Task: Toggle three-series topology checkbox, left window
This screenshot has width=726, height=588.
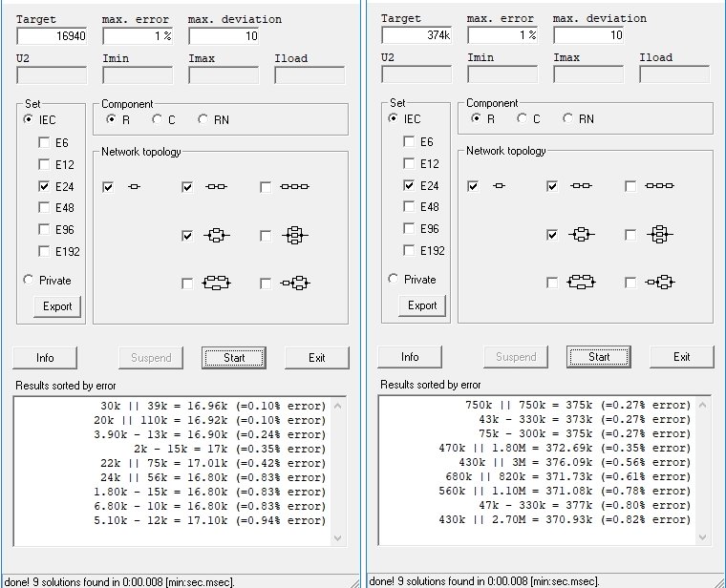Action: click(x=266, y=187)
